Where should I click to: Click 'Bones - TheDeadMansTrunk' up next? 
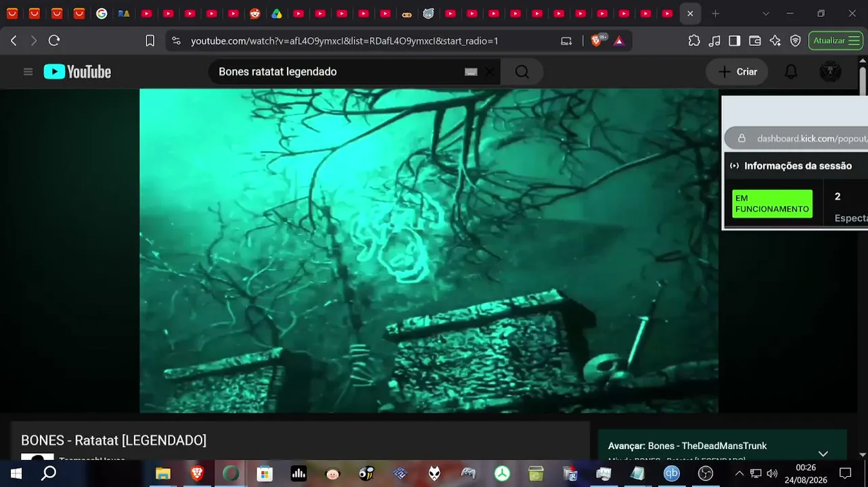click(x=707, y=446)
